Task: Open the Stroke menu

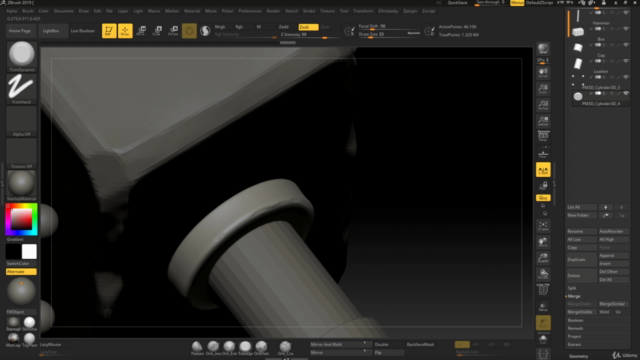Action: (x=309, y=11)
